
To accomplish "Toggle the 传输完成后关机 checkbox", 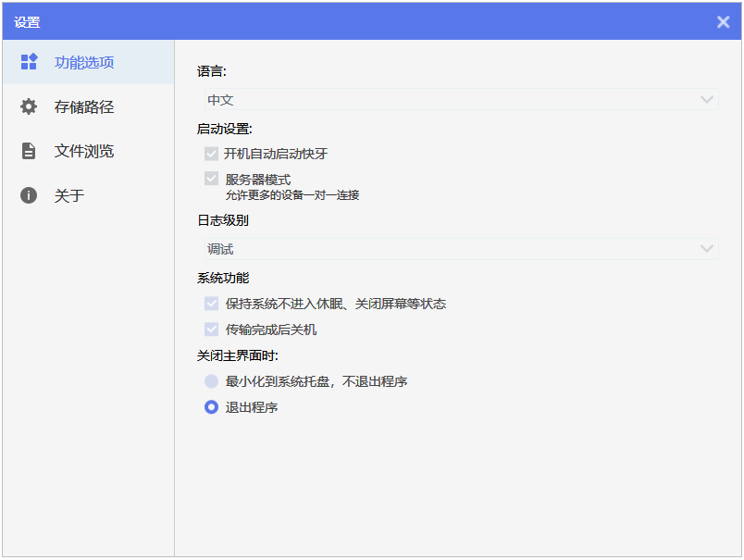I will [x=211, y=329].
